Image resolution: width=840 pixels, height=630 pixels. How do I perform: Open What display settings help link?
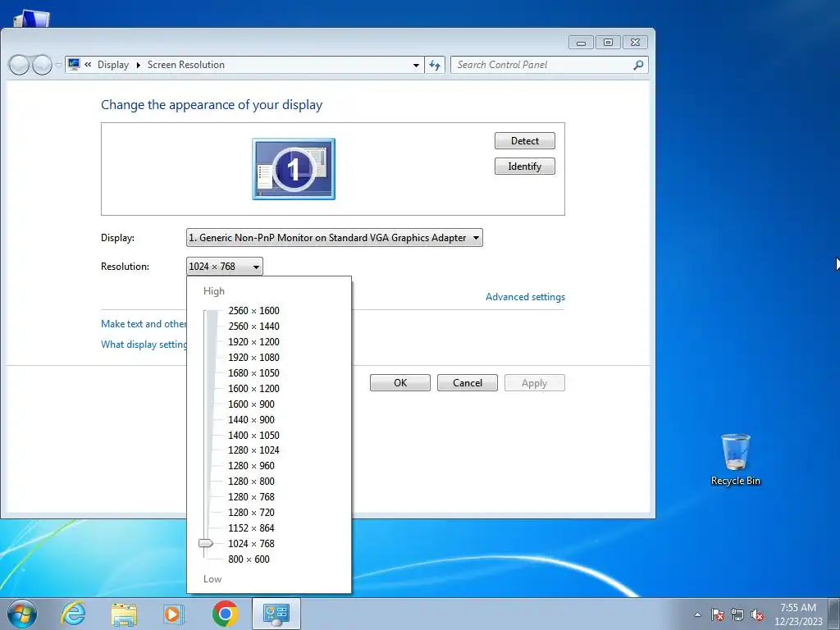tap(144, 344)
